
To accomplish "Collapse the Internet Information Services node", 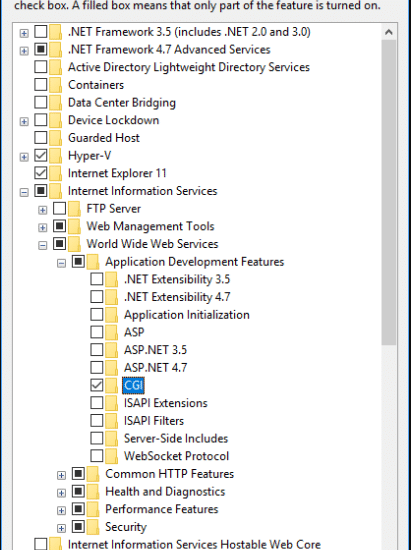I will 24,192.
